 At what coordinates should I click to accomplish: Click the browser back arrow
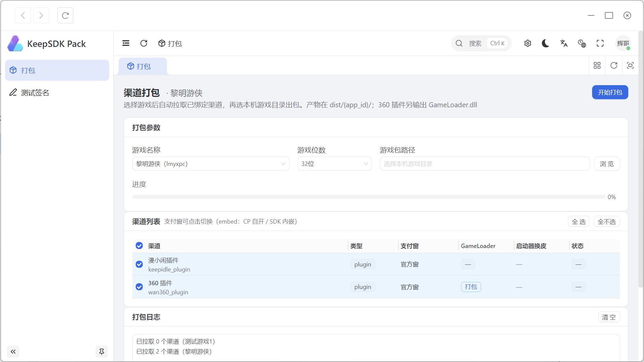[23, 15]
